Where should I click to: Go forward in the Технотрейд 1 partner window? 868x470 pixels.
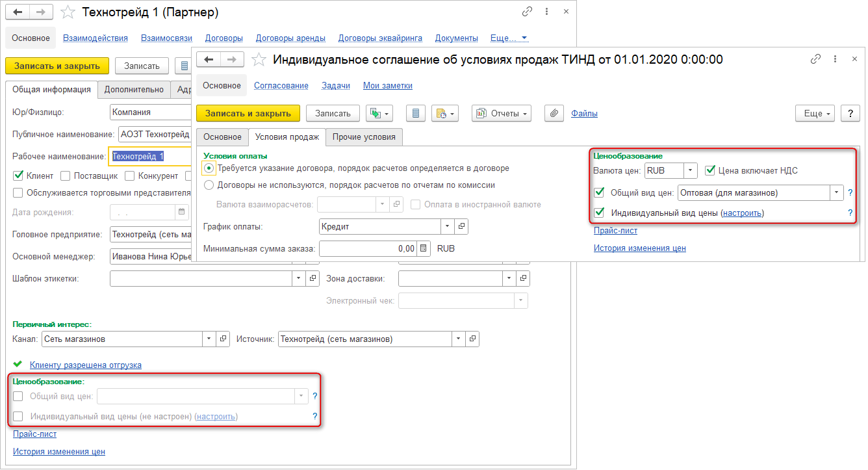41,12
